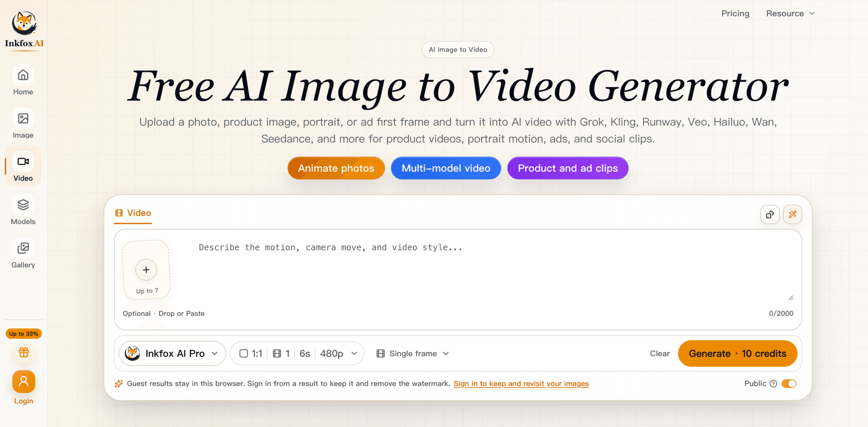Toggle the Public switch

pos(789,384)
